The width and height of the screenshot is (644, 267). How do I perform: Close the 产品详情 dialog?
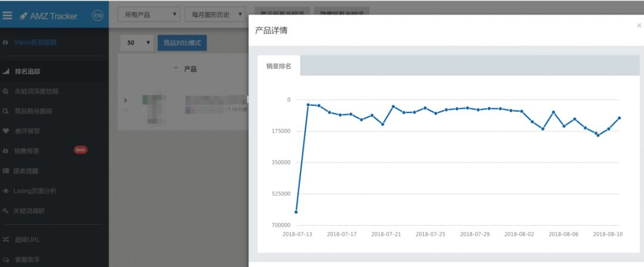pos(639,26)
